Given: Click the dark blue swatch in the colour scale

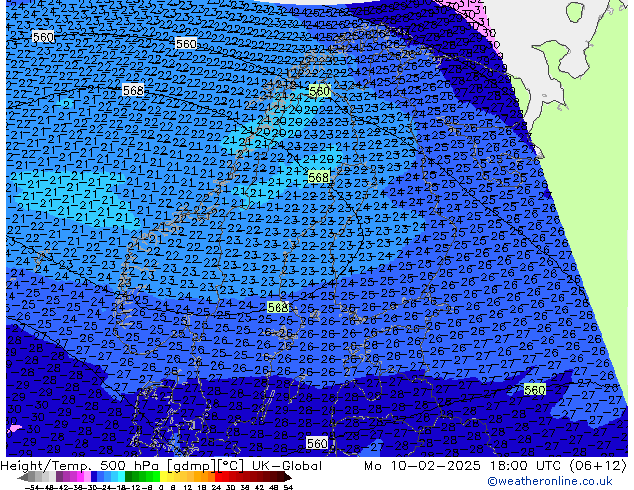Looking at the screenshot, I should 94,477.
